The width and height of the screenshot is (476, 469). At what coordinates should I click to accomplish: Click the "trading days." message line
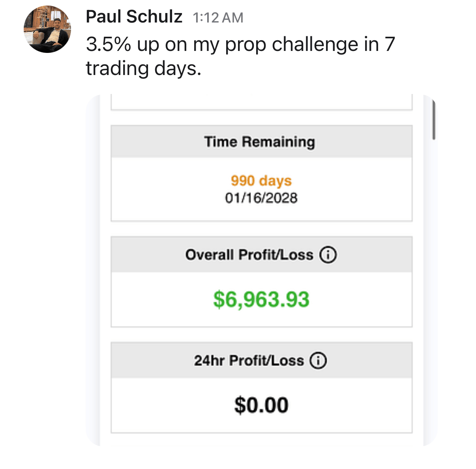pyautogui.click(x=144, y=68)
